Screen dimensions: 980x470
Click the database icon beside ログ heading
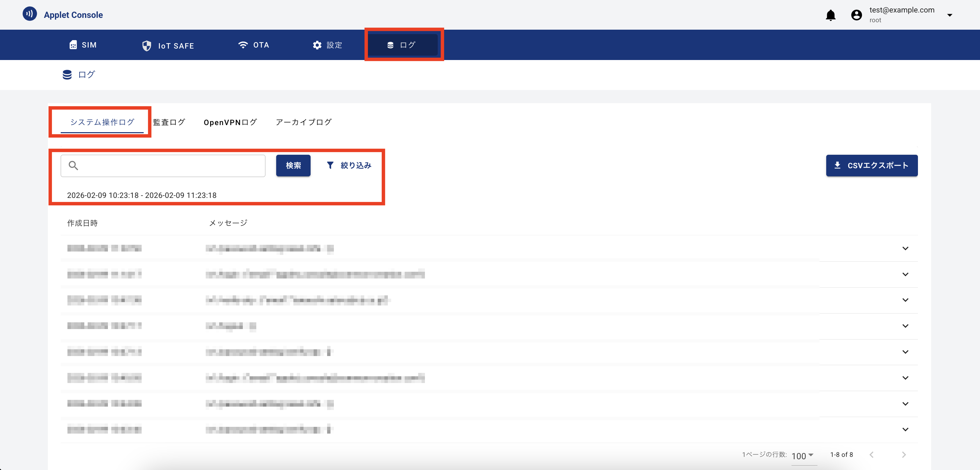(67, 75)
